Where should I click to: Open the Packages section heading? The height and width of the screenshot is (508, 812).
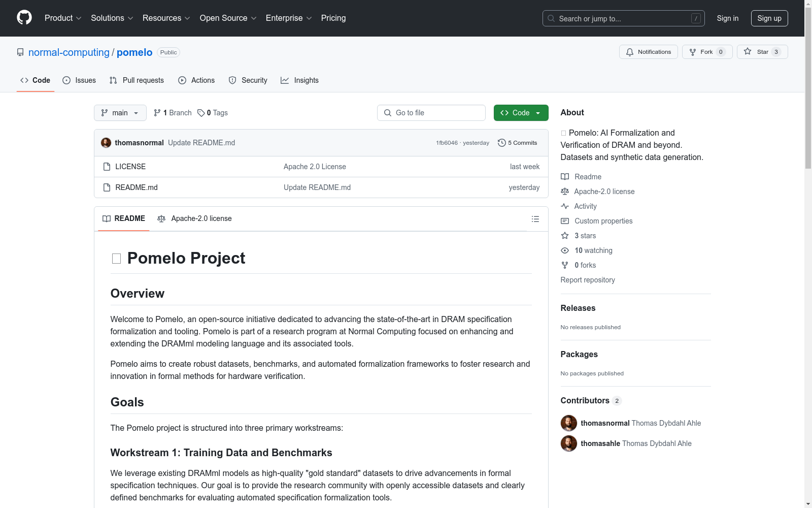tap(579, 355)
